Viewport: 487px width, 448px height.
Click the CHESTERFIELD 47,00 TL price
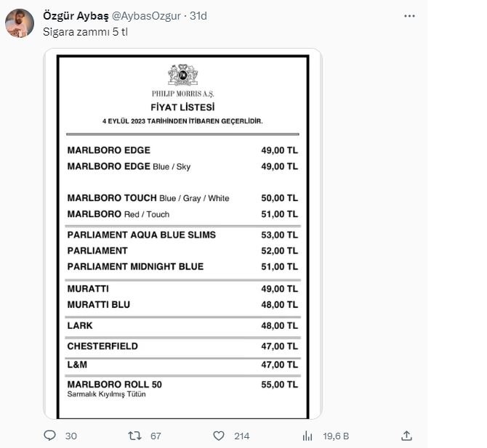[x=279, y=346]
